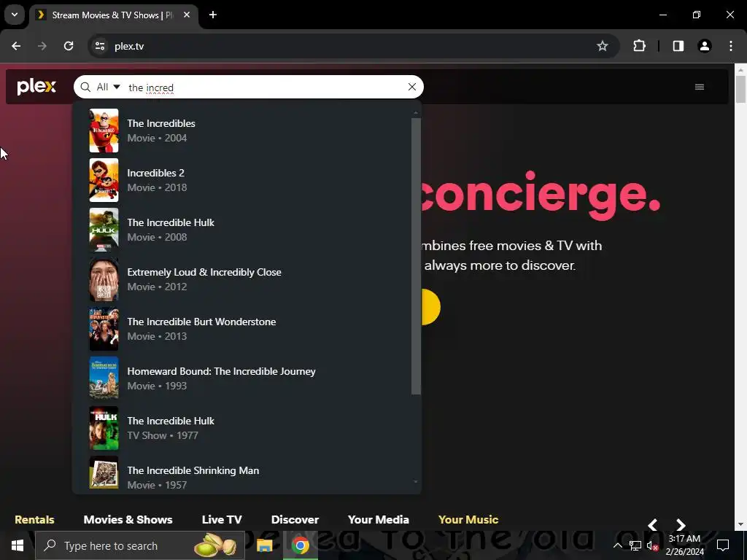This screenshot has height=560, width=747.
Task: Select Incredibles 2 2018 result
Action: tap(249, 180)
